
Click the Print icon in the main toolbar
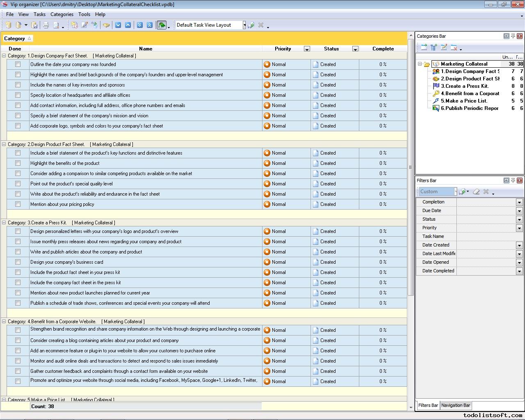pyautogui.click(x=46, y=25)
